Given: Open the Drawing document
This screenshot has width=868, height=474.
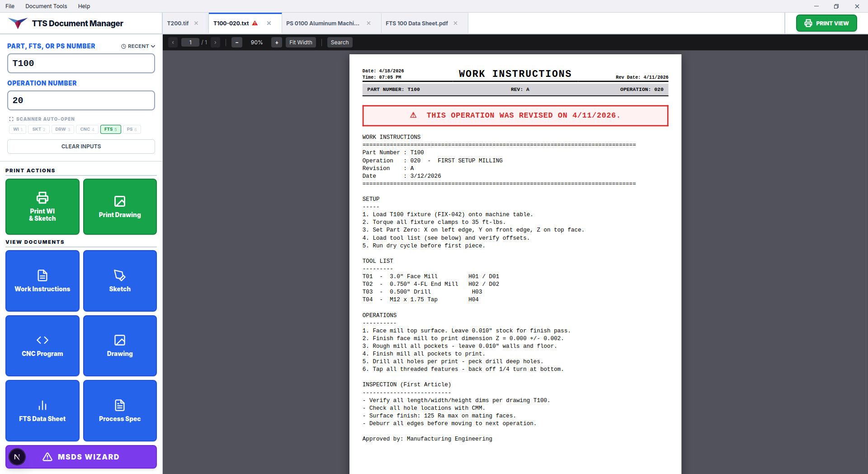Looking at the screenshot, I should [119, 346].
